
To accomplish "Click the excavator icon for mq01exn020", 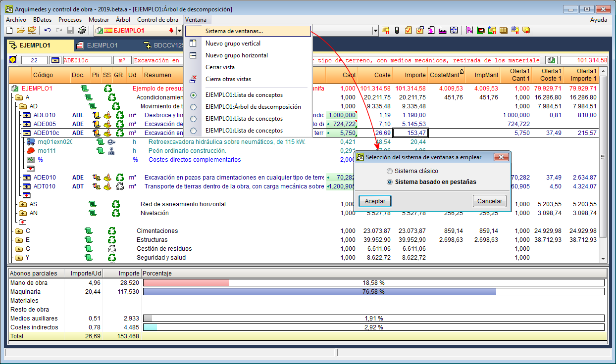I will [31, 142].
